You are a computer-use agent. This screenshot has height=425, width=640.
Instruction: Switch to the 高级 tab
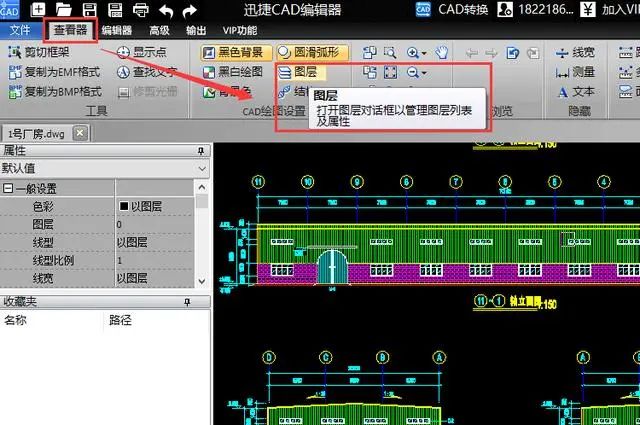tap(159, 30)
